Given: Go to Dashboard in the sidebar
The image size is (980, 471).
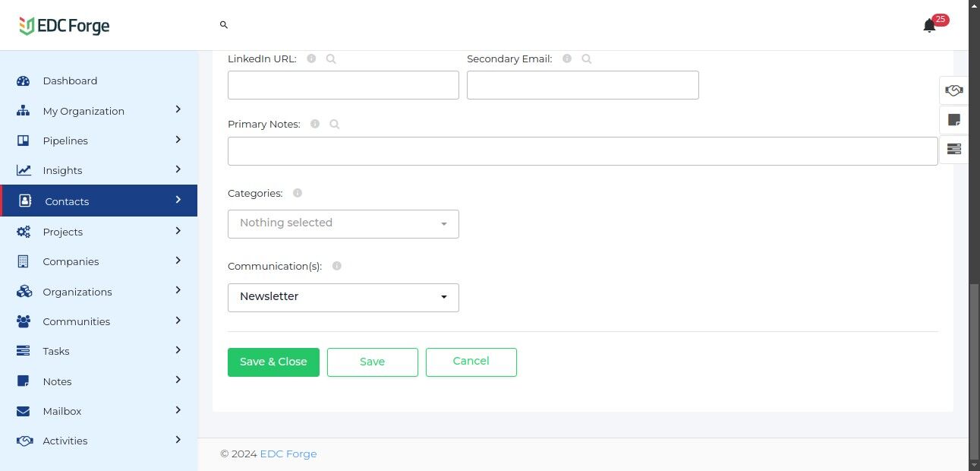Looking at the screenshot, I should [x=70, y=81].
